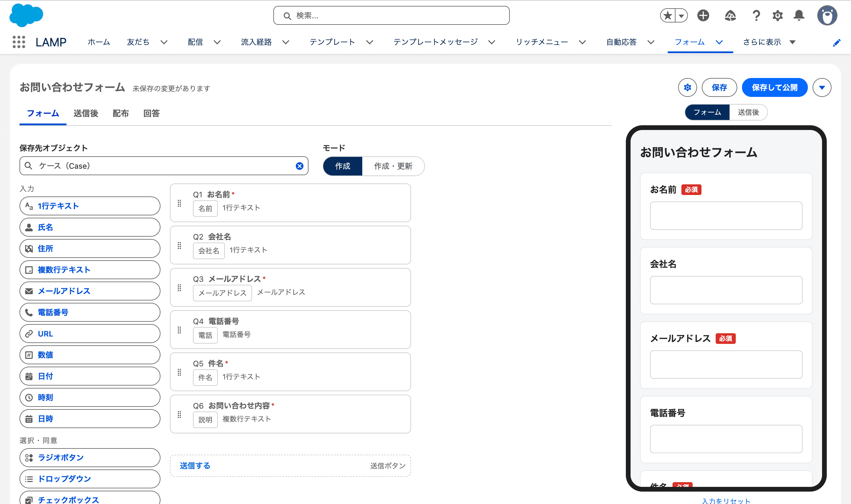Select the 作成 mode option

[343, 166]
